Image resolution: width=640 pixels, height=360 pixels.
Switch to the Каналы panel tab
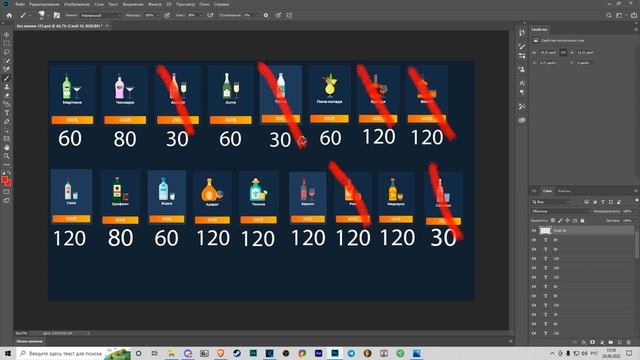pos(564,191)
